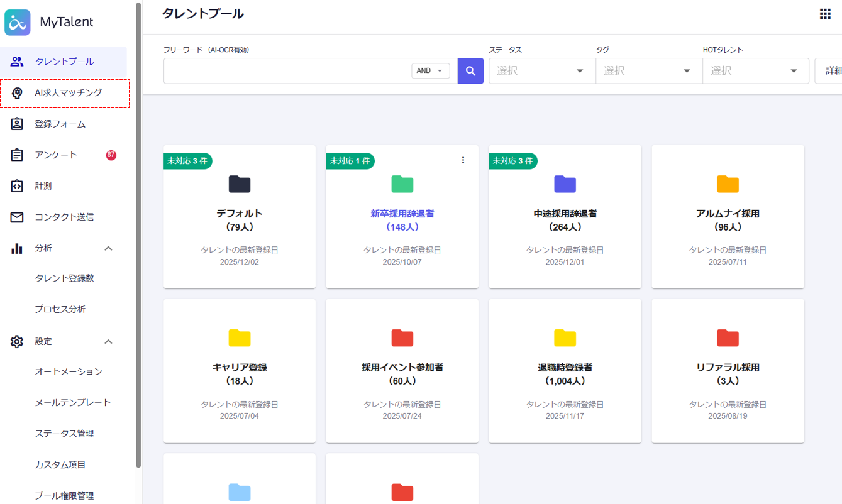Collapse the 設定 sidebar section
The height and width of the screenshot is (504, 842).
coord(108,341)
